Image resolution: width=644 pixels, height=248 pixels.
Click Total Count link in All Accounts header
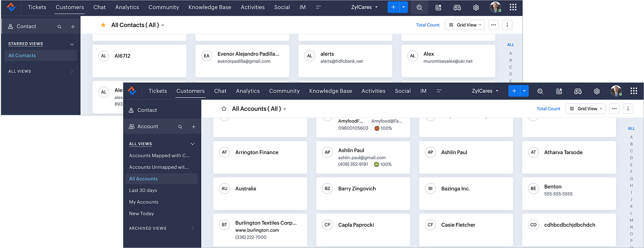click(548, 109)
